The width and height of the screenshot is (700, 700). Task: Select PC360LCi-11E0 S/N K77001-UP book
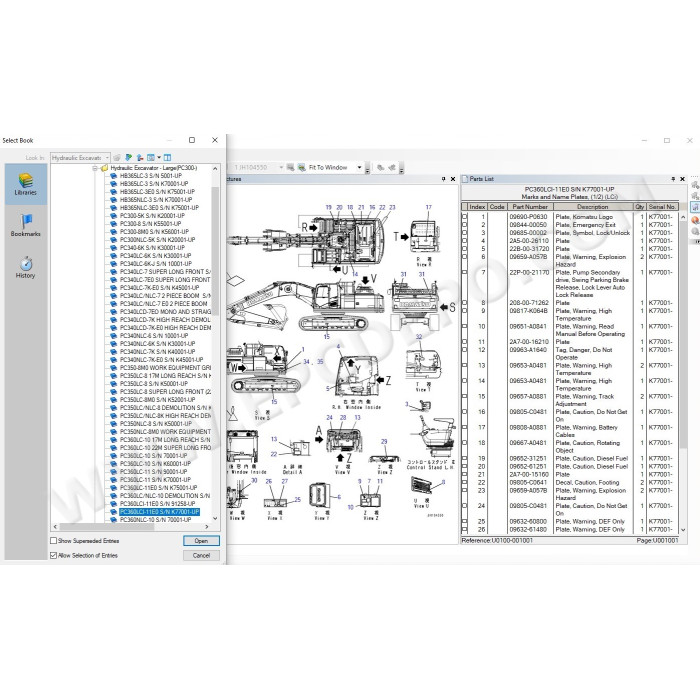tap(159, 512)
